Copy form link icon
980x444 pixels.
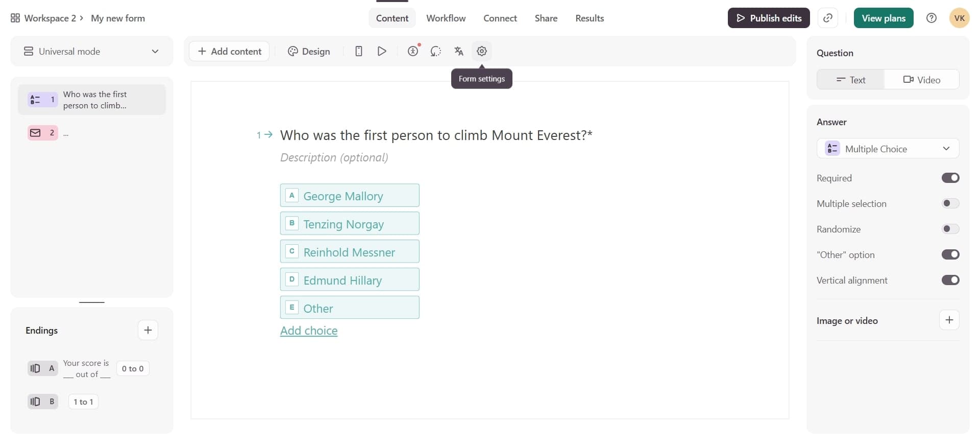pyautogui.click(x=828, y=18)
